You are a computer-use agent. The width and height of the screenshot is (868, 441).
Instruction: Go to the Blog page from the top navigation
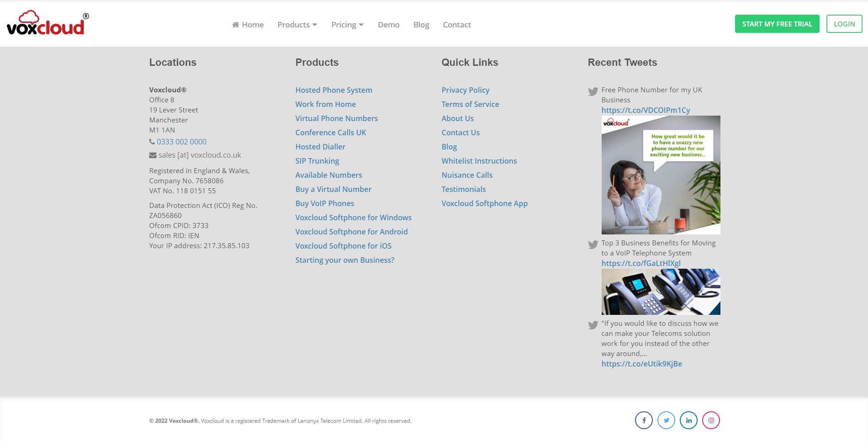(421, 25)
